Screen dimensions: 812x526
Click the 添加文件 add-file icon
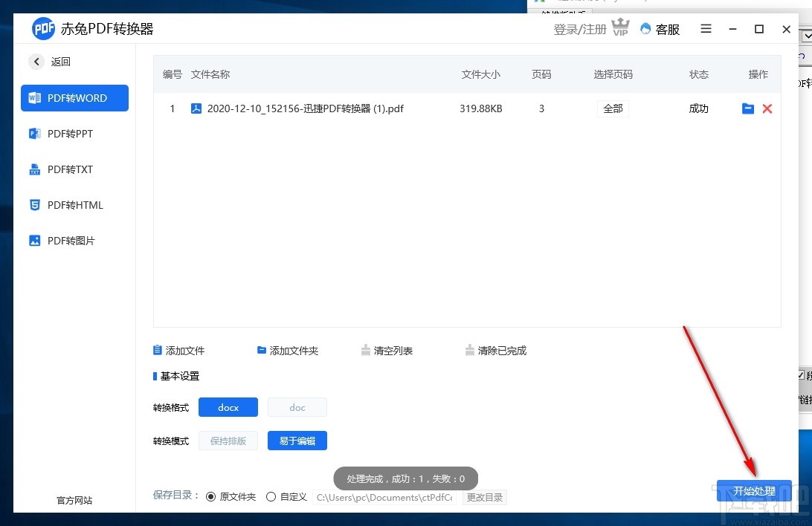(157, 350)
